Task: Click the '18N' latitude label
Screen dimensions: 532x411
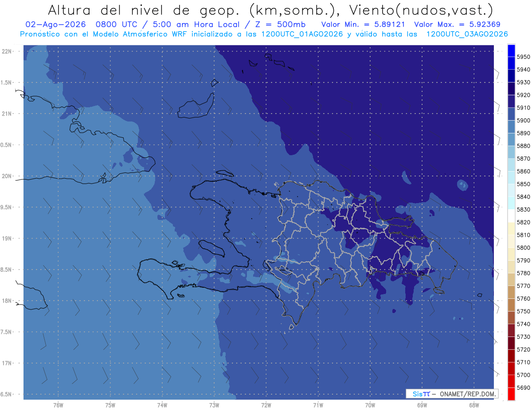Action: pos(7,301)
